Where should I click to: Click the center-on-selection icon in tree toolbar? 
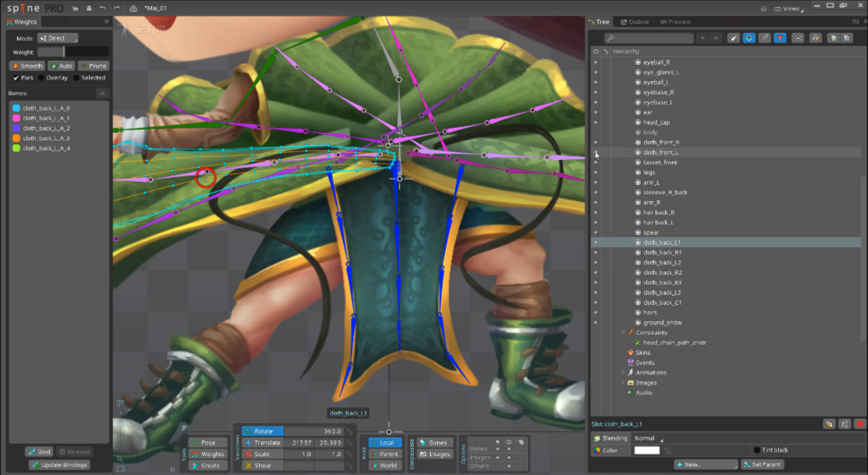point(798,38)
